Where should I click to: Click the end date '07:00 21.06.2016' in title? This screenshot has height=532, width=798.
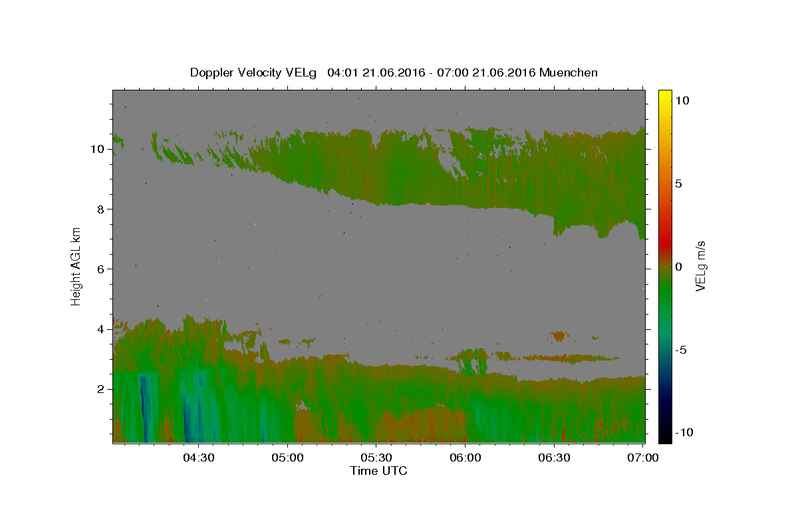486,72
